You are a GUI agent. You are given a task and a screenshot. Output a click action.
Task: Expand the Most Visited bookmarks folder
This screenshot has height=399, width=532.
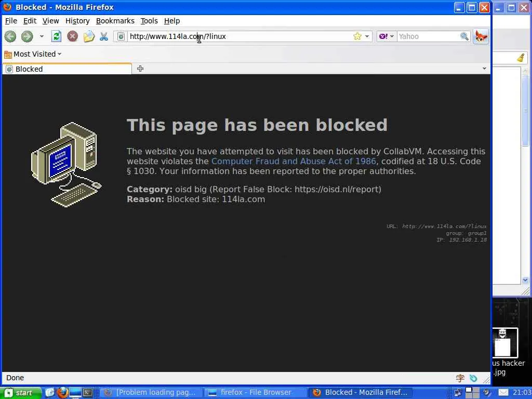tap(33, 54)
